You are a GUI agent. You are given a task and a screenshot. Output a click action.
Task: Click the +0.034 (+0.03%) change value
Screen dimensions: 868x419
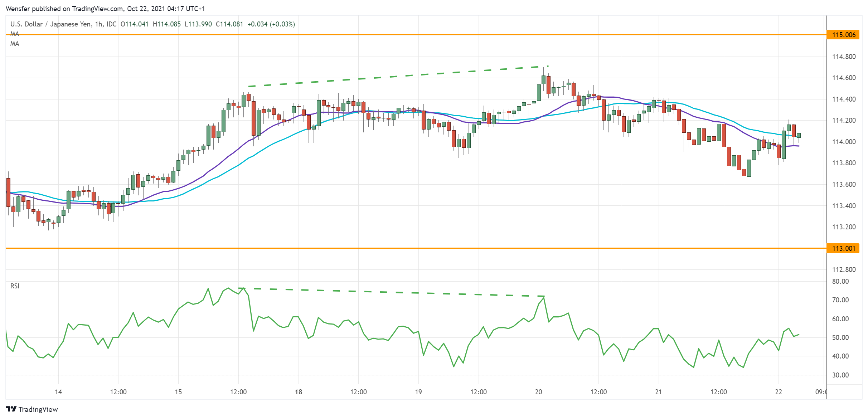point(271,24)
